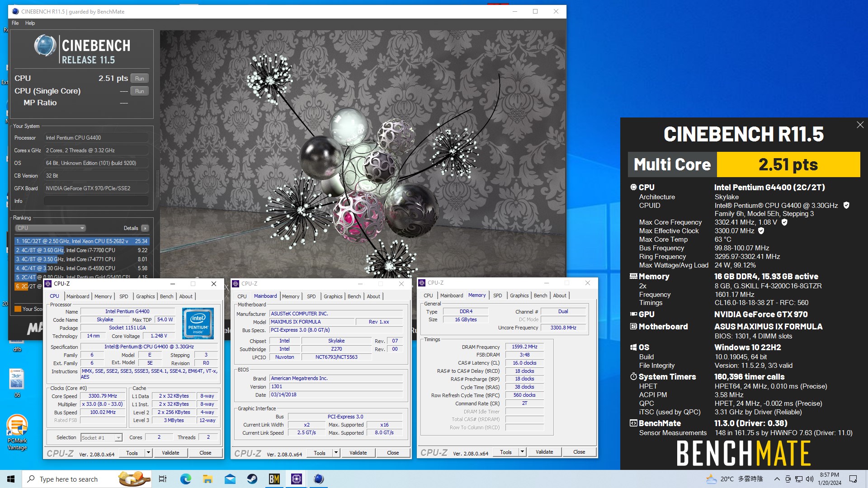The width and height of the screenshot is (868, 488).
Task: Open the volume tray icon
Action: (809, 479)
